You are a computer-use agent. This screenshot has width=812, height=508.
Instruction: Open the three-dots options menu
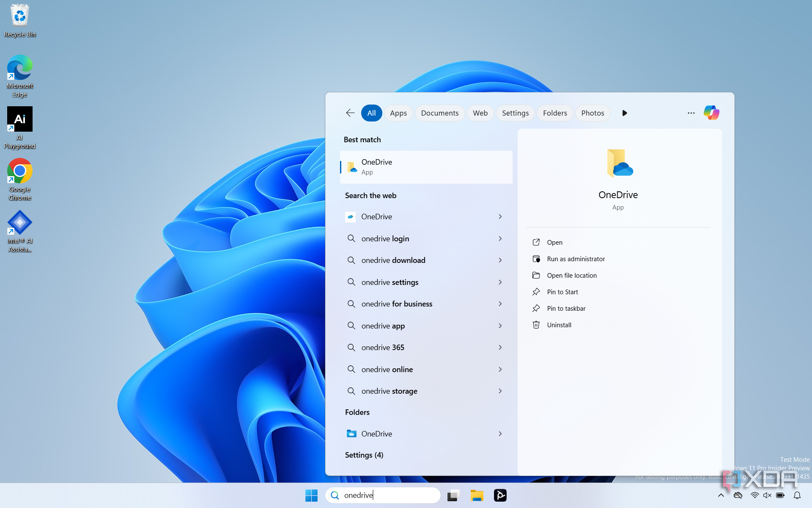pos(691,113)
